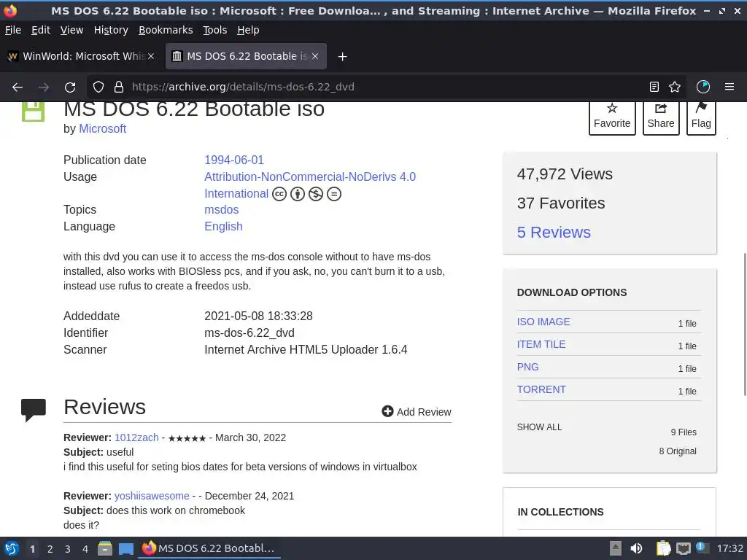This screenshot has height=560, width=747.
Task: Close the MS DOS 6.22 Bootable tab
Action: click(315, 56)
